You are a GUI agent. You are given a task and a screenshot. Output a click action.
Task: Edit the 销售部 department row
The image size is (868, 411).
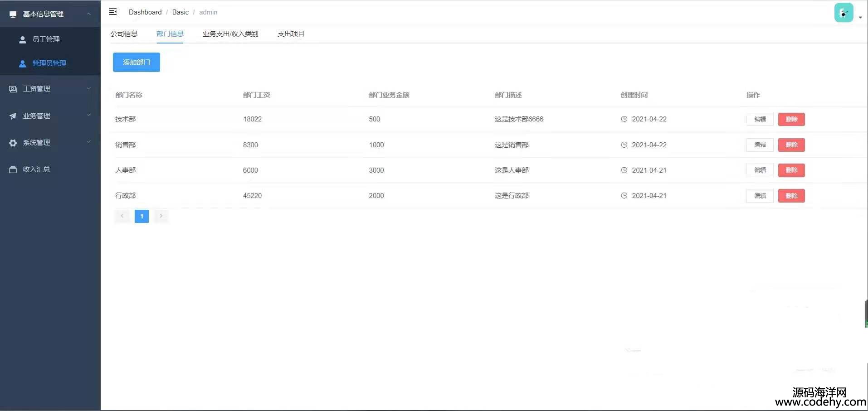(760, 145)
